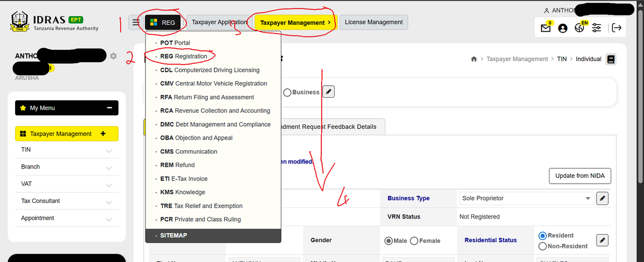Click the logout arrow icon
The image size is (644, 262).
(617, 28)
